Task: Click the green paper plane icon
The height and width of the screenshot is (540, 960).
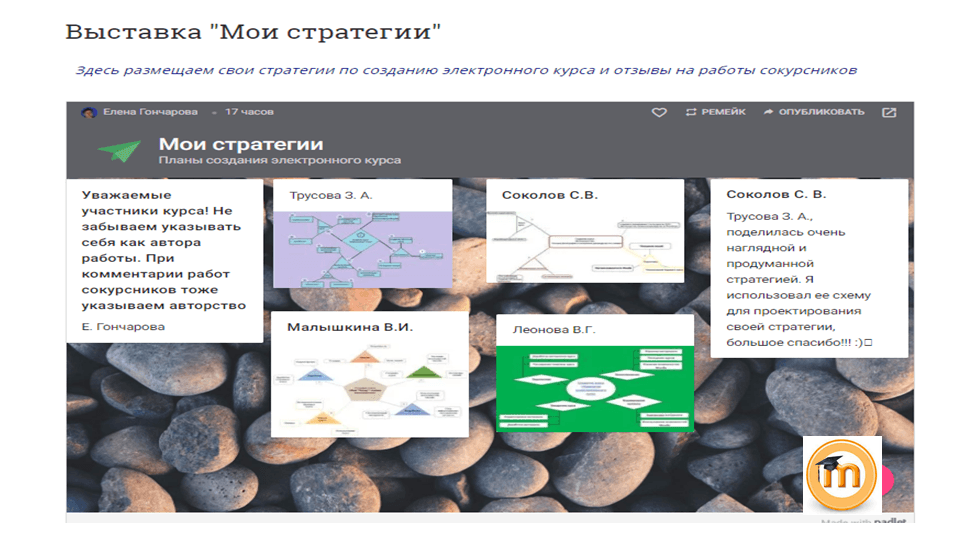Action: 119,150
